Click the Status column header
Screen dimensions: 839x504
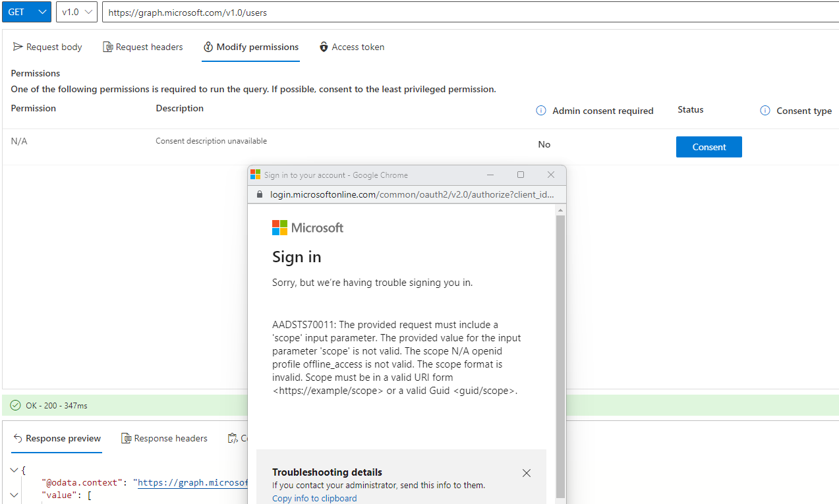691,109
